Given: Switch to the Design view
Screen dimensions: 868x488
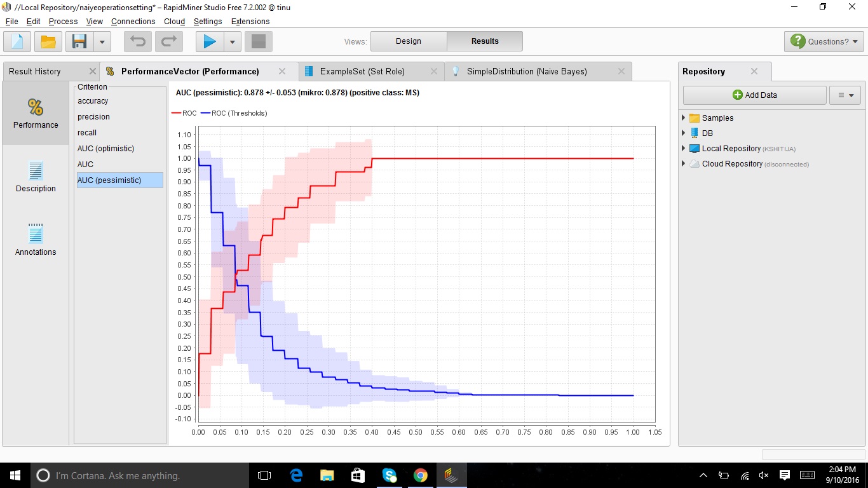Looking at the screenshot, I should pyautogui.click(x=408, y=41).
